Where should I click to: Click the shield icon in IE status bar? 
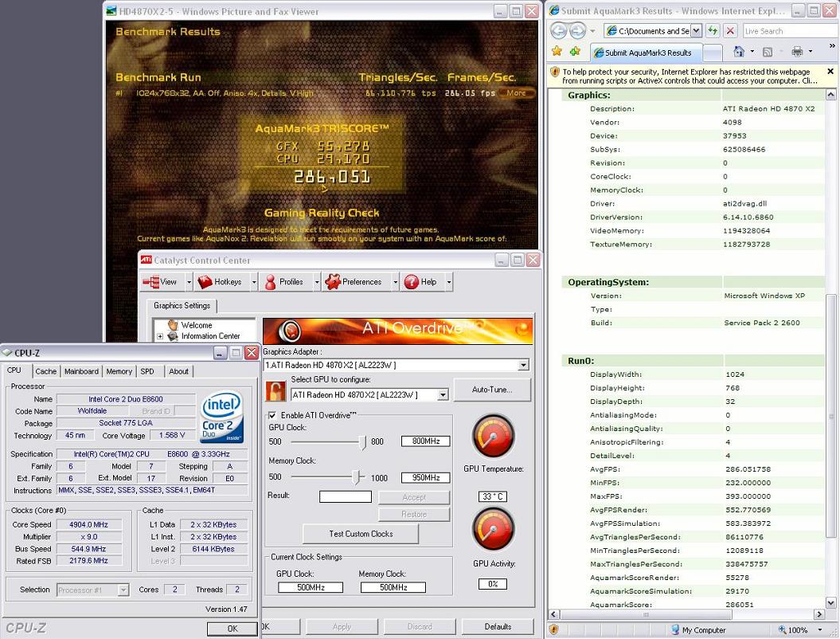tap(554, 629)
